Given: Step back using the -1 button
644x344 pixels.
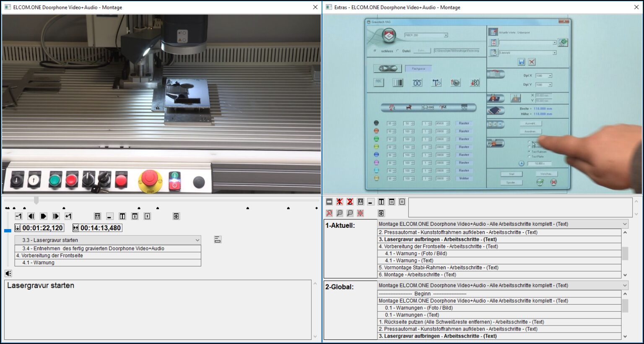Looking at the screenshot, I should pyautogui.click(x=18, y=216).
